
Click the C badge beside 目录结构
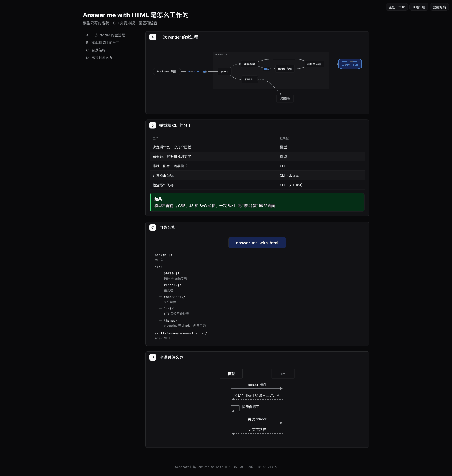point(153,227)
